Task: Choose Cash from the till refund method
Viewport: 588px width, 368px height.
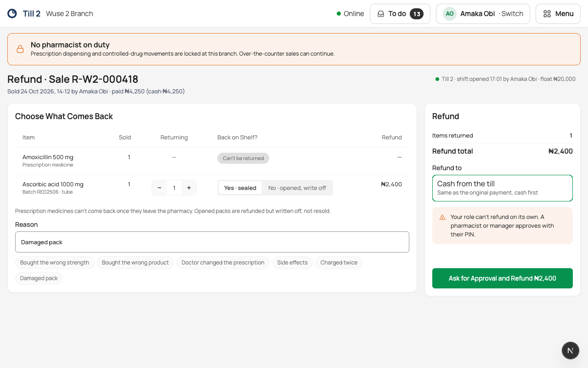Action: point(503,188)
